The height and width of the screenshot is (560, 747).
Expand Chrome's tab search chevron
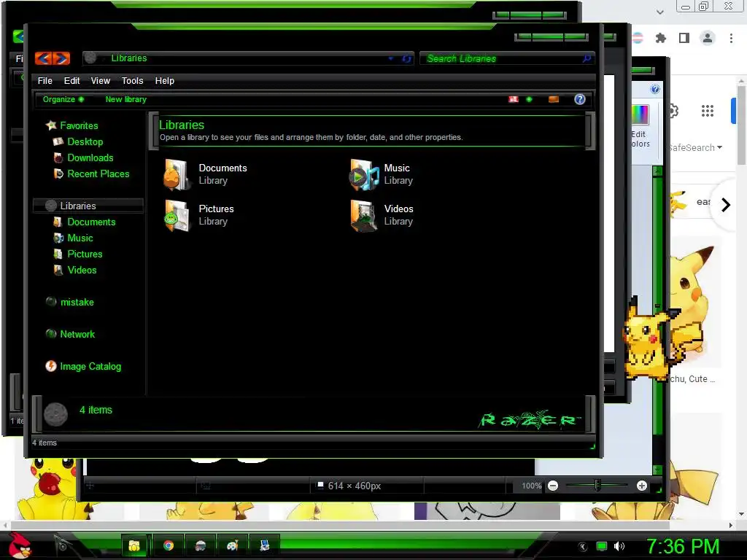pyautogui.click(x=659, y=12)
